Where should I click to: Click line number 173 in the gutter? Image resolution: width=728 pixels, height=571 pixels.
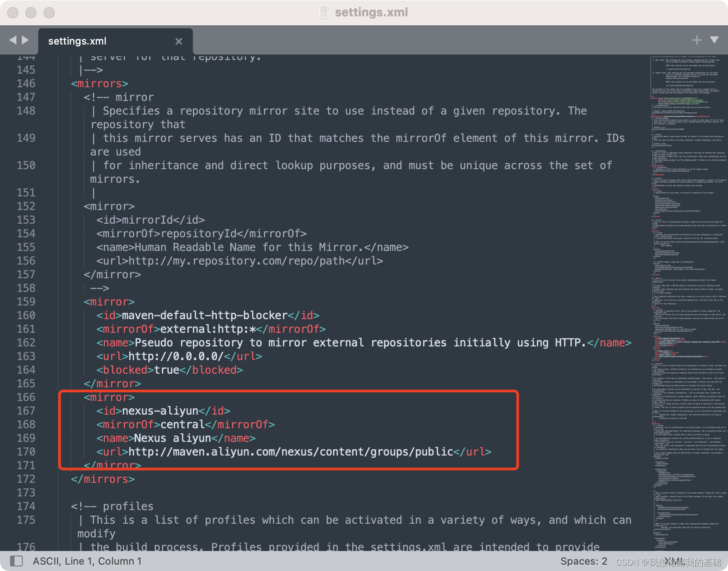click(26, 493)
